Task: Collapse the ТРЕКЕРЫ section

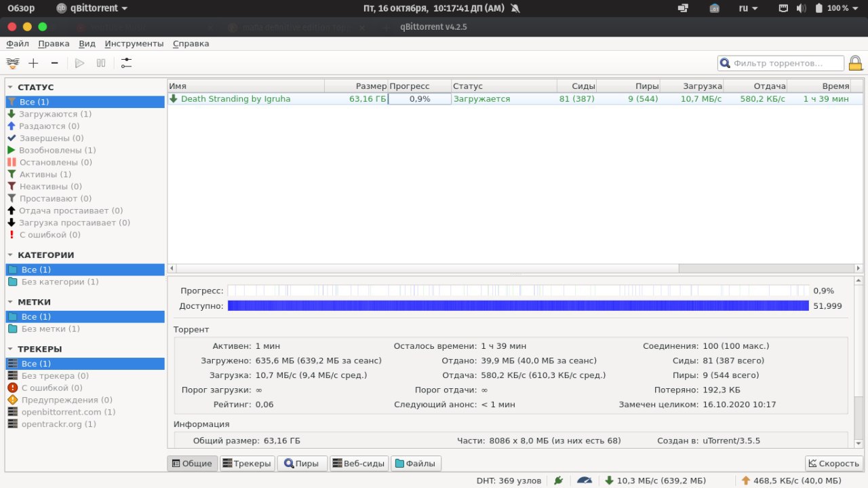Action: (11, 349)
